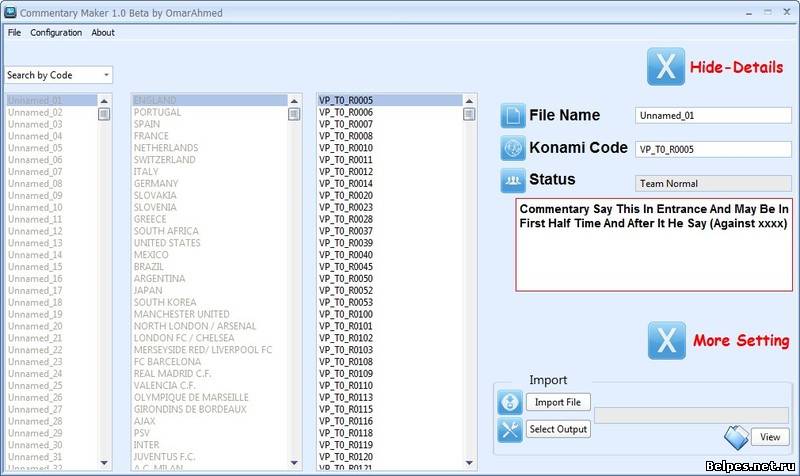Image resolution: width=800 pixels, height=476 pixels.
Task: Select FC BARCELONA in the team list
Action: coord(210,362)
